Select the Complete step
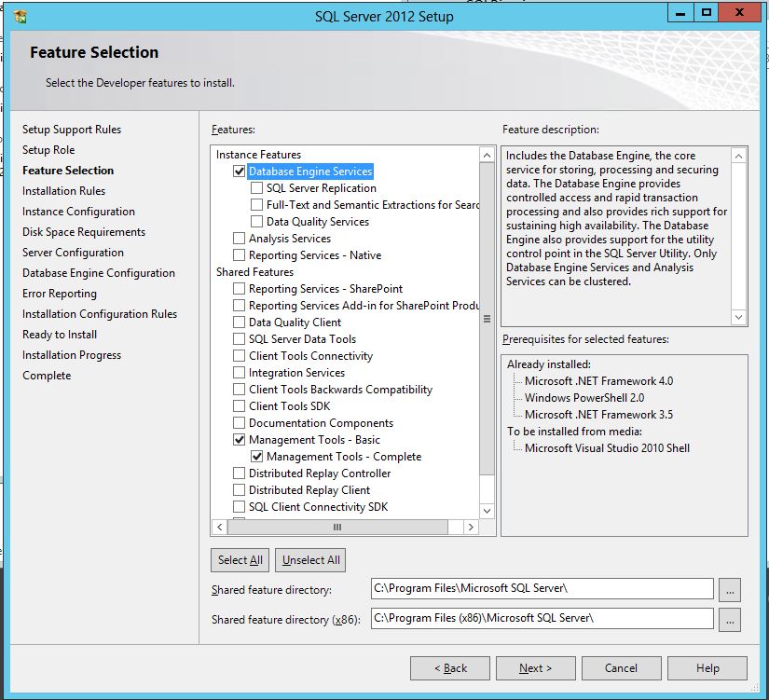769x700 pixels. click(47, 376)
